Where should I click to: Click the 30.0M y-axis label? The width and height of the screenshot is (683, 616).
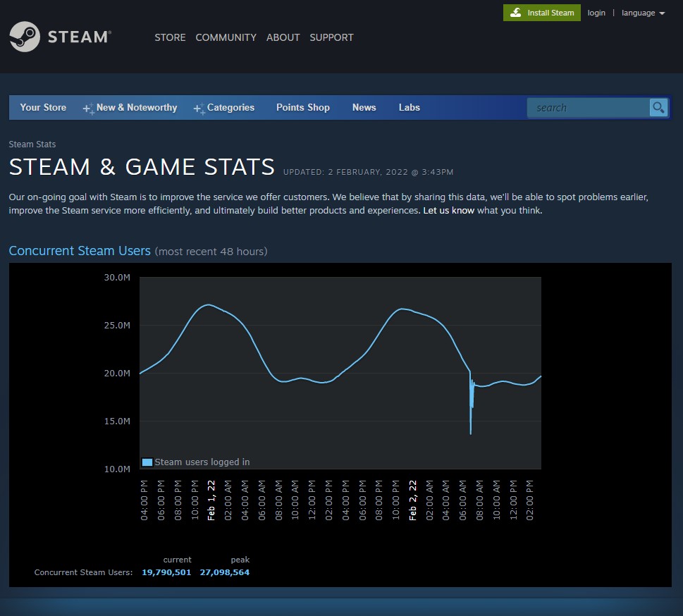point(117,278)
